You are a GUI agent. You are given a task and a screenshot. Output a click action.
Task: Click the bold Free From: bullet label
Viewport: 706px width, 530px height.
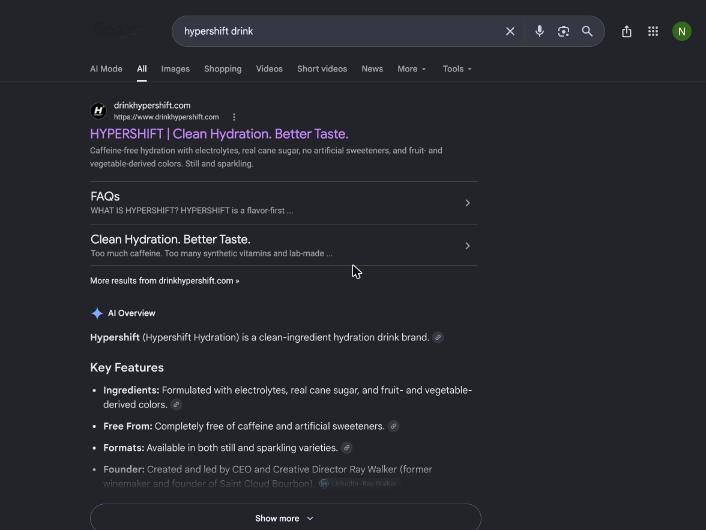[x=127, y=426]
